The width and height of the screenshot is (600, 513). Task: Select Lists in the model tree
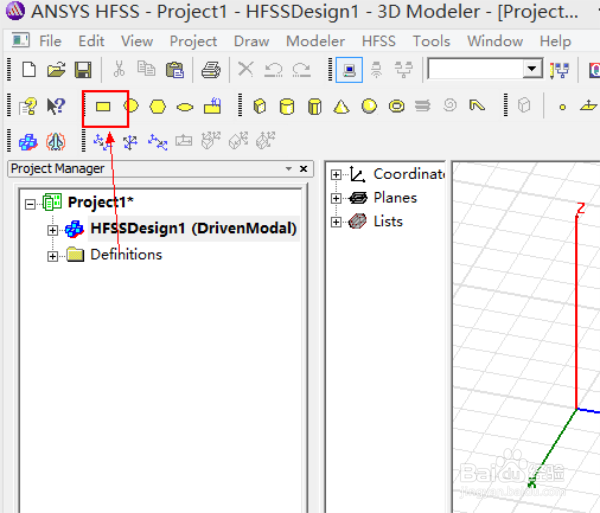[x=388, y=221]
